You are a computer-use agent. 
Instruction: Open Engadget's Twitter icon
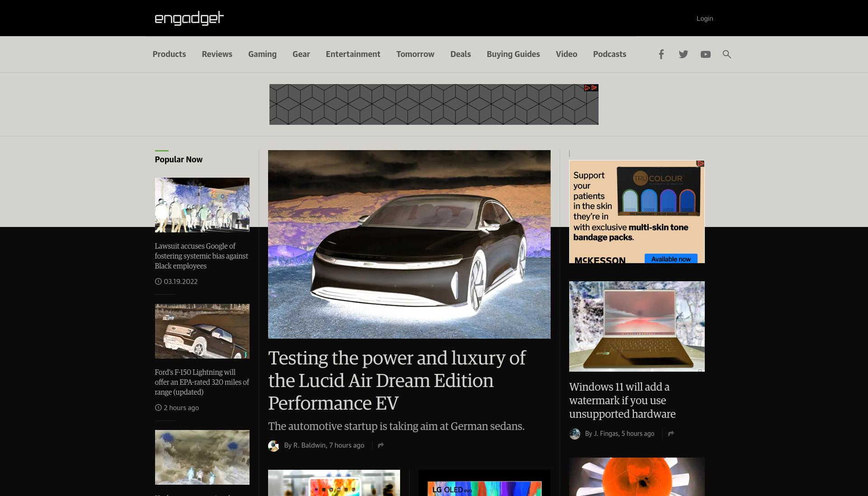pos(683,54)
